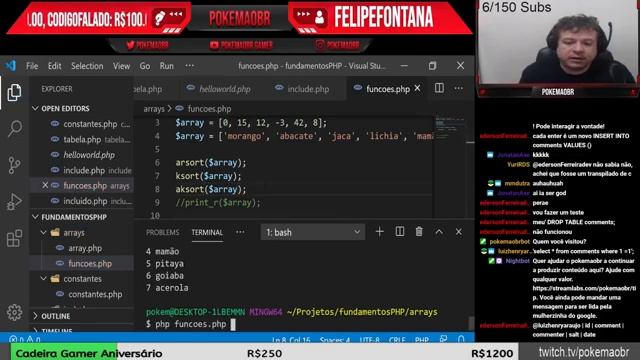Image resolution: width=640 pixels, height=360 pixels.
Task: Maximize the panel size chevron
Action: point(439,232)
